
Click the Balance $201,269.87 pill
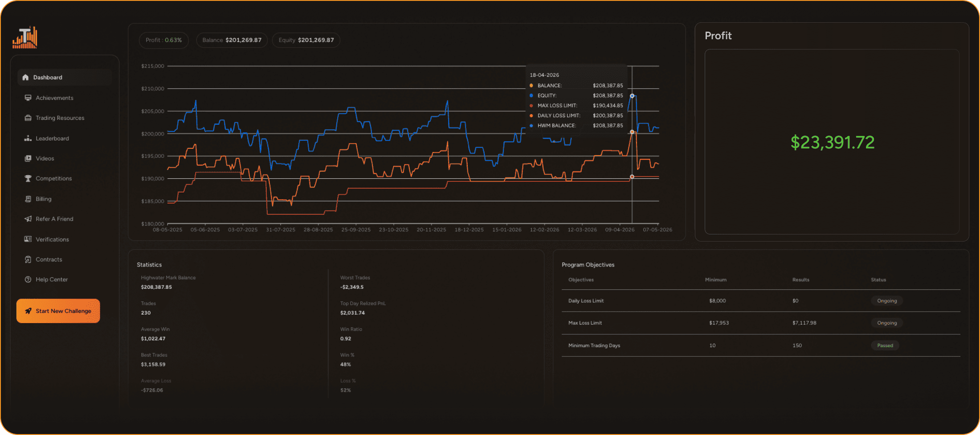click(232, 40)
